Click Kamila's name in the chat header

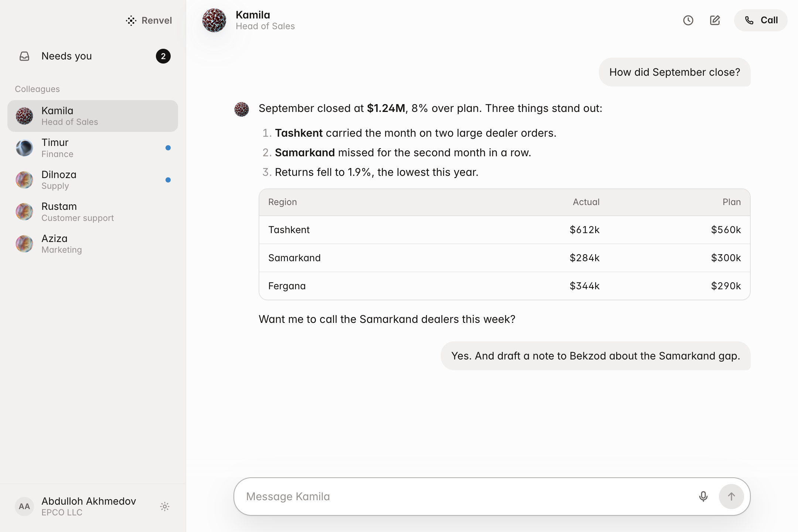(x=253, y=15)
